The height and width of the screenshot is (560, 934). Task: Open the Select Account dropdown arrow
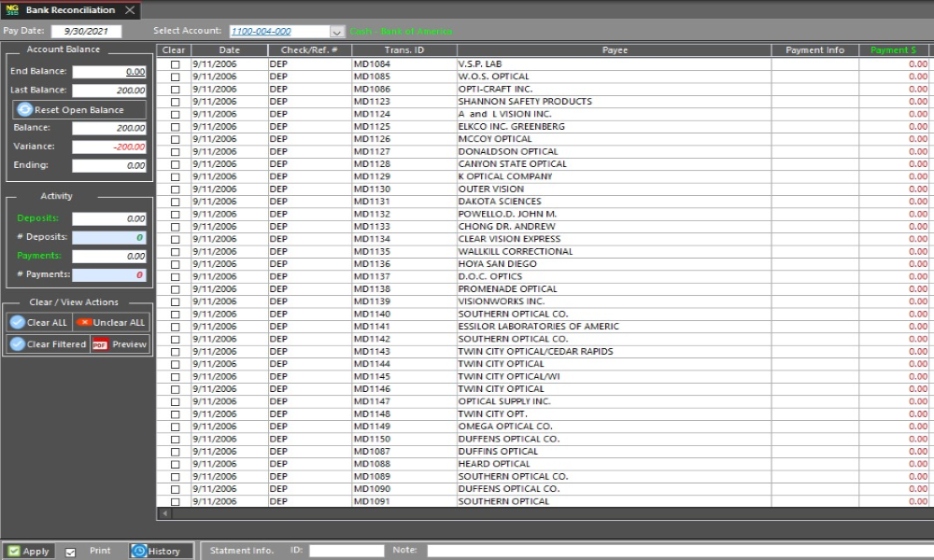click(x=337, y=32)
